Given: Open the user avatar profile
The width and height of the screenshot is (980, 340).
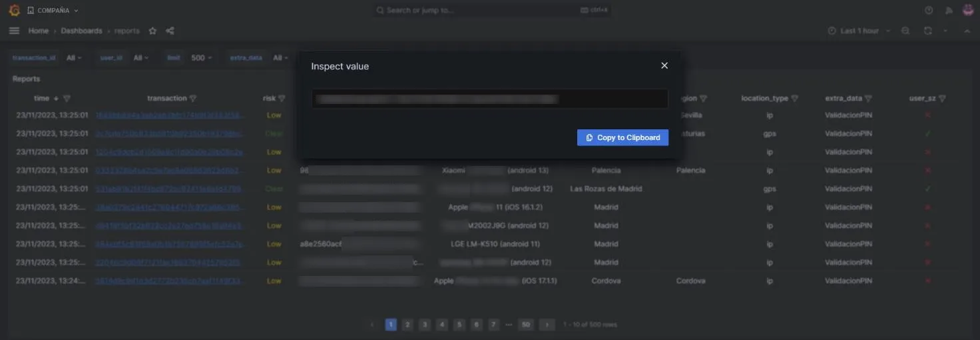Looking at the screenshot, I should (968, 11).
